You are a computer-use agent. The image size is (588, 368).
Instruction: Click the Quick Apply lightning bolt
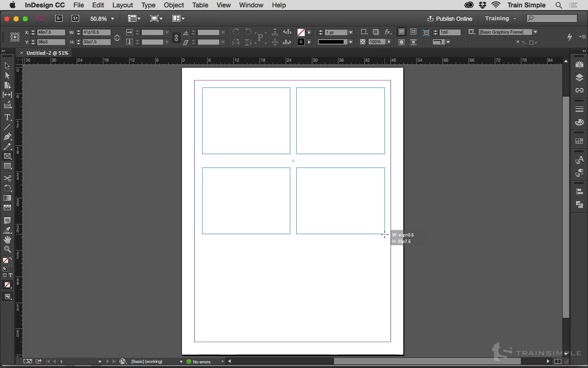570,37
